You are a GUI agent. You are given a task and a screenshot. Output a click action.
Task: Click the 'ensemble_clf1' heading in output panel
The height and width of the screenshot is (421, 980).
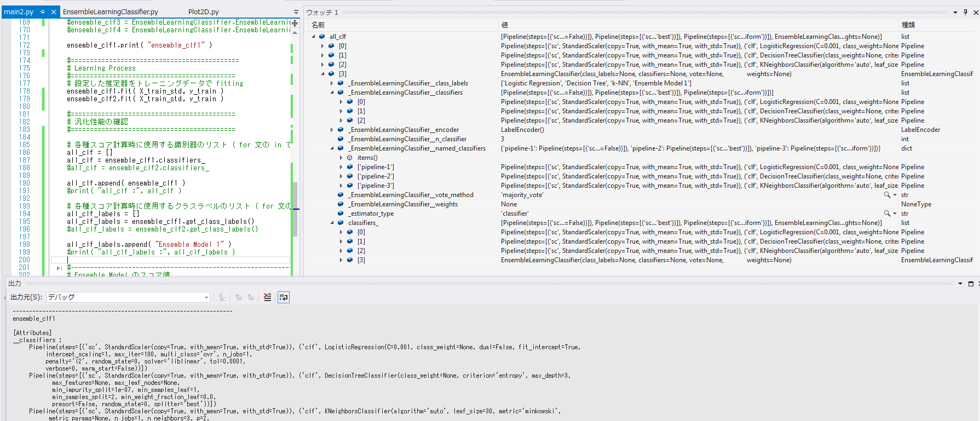34,318
